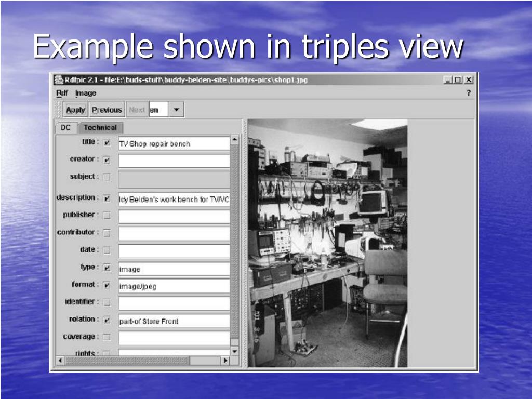Click the greyed Next button
Screen dimensions: 532x399
[137, 110]
